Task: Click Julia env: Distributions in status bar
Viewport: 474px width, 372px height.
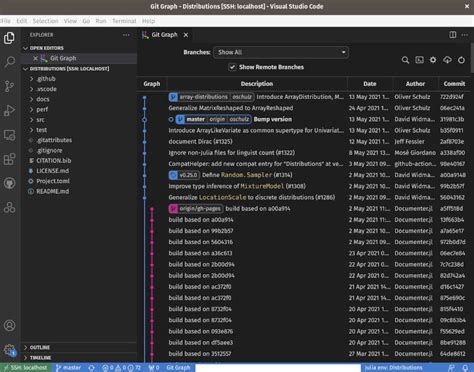Action: coord(393,368)
